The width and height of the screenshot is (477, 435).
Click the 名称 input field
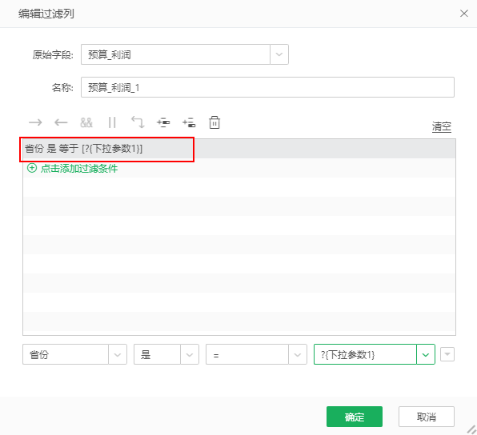tap(268, 87)
